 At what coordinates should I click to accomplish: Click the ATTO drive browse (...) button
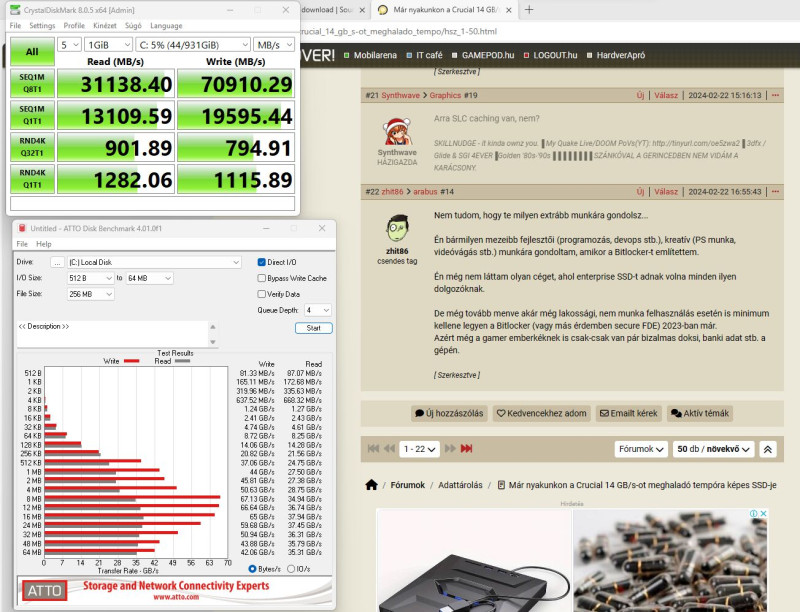[58, 262]
